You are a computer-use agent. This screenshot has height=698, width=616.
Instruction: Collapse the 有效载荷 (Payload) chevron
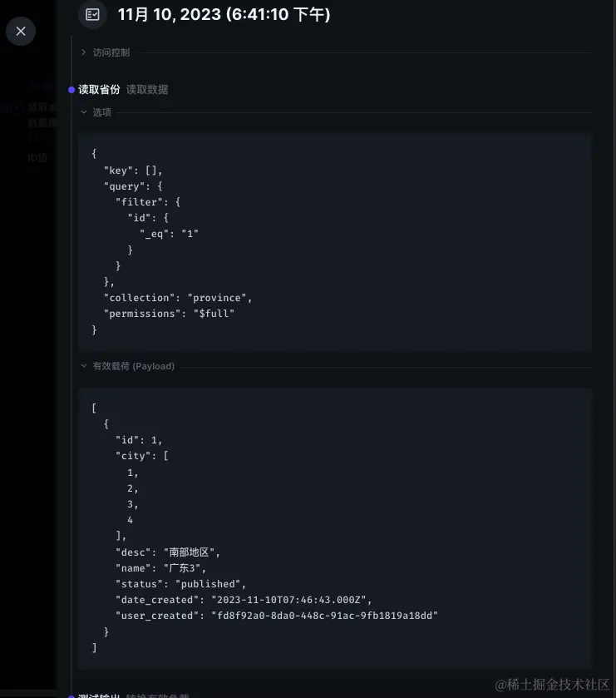83,366
